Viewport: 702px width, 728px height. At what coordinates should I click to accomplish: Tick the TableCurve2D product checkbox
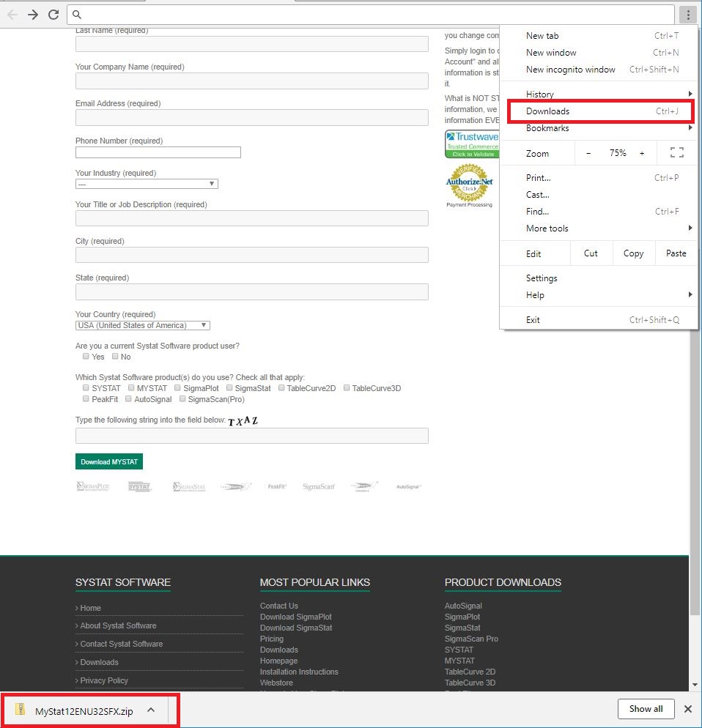pyautogui.click(x=281, y=387)
